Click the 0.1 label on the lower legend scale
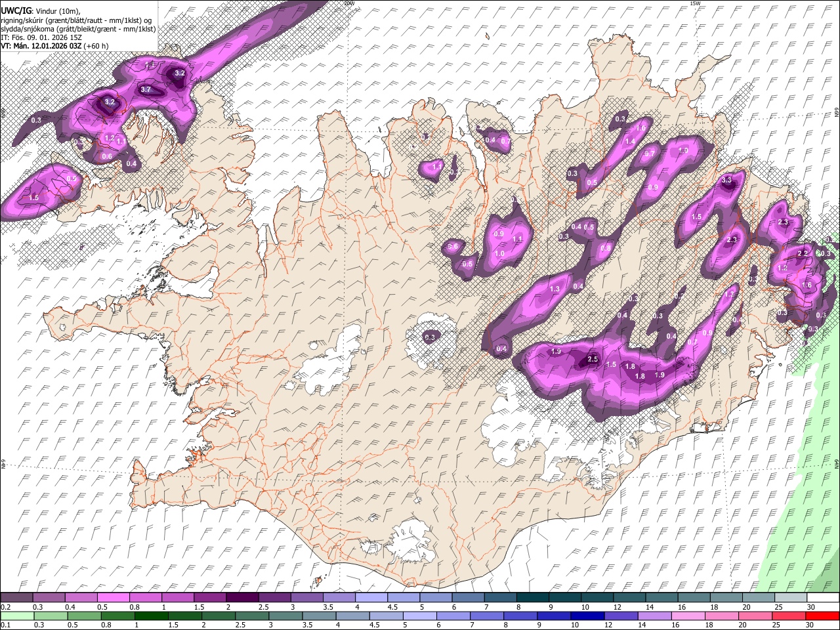This screenshot has height=630, width=840. [5, 625]
